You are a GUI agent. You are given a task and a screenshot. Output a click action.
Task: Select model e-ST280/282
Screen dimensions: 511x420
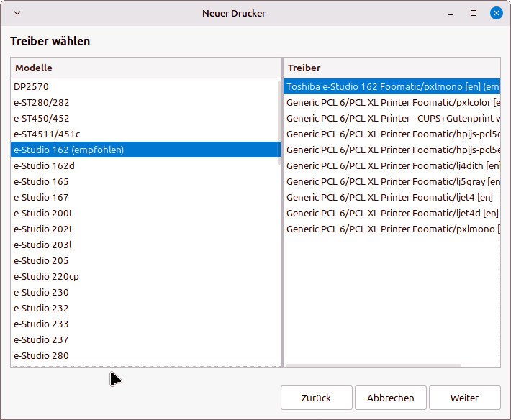pos(145,103)
